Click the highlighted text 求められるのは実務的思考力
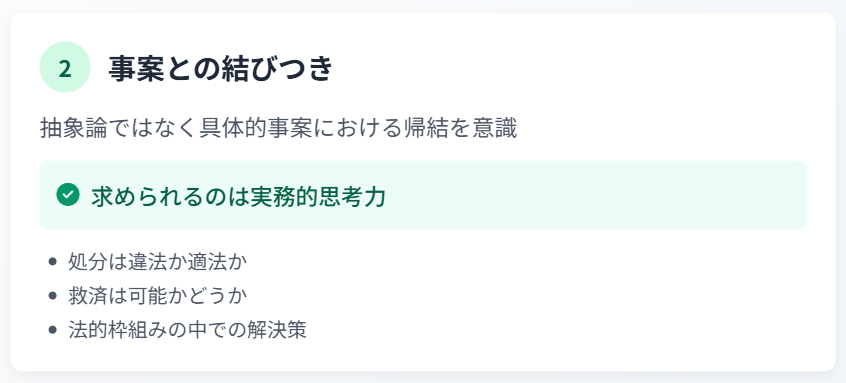The image size is (846, 383). point(238,196)
